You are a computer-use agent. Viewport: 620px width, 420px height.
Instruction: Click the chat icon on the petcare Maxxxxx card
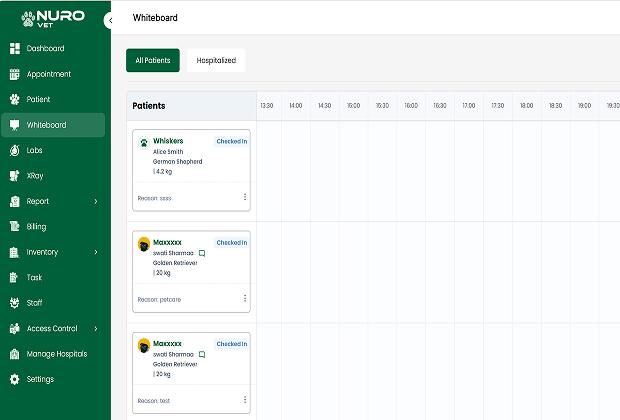click(202, 253)
